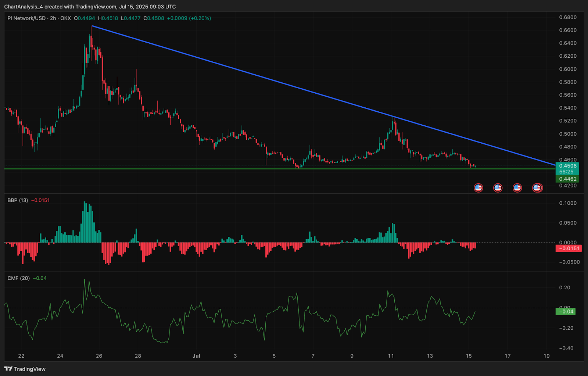This screenshot has width=588, height=376.
Task: Click the TradingView logo in the footer
Action: pyautogui.click(x=25, y=369)
